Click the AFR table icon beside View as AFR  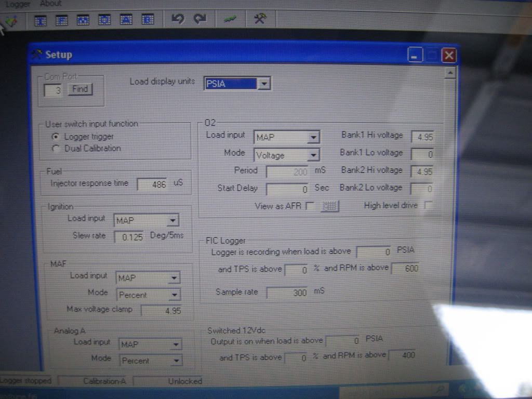click(330, 206)
